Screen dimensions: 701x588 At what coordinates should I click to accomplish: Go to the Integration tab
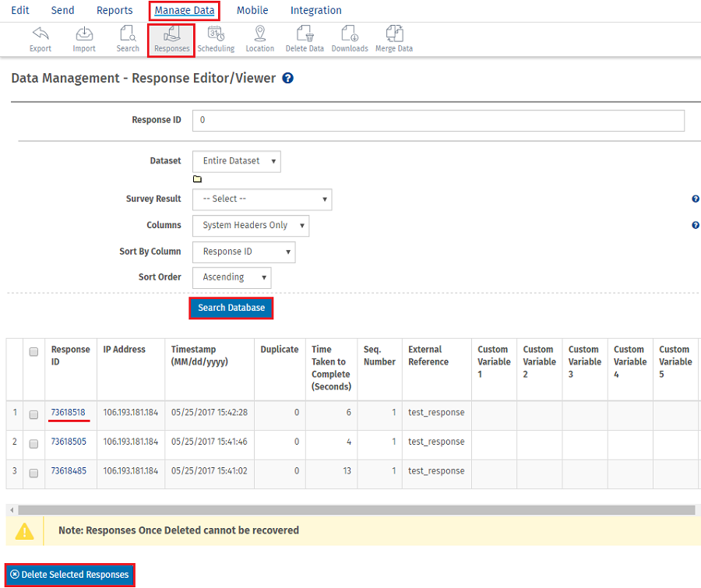[316, 10]
